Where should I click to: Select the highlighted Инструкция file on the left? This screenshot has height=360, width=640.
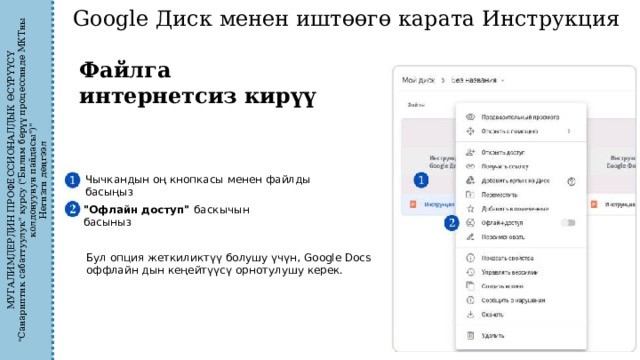[429, 204]
